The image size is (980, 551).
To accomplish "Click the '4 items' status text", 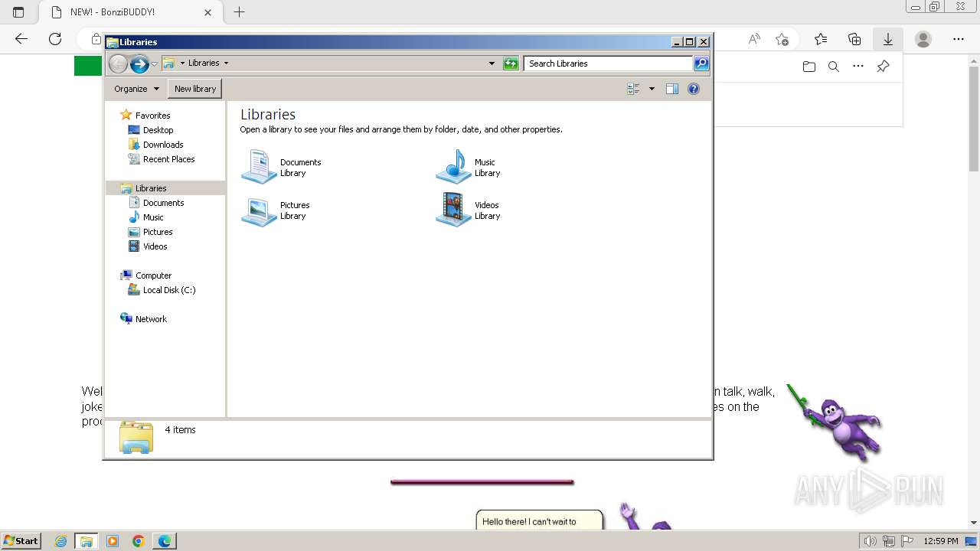I will [181, 430].
